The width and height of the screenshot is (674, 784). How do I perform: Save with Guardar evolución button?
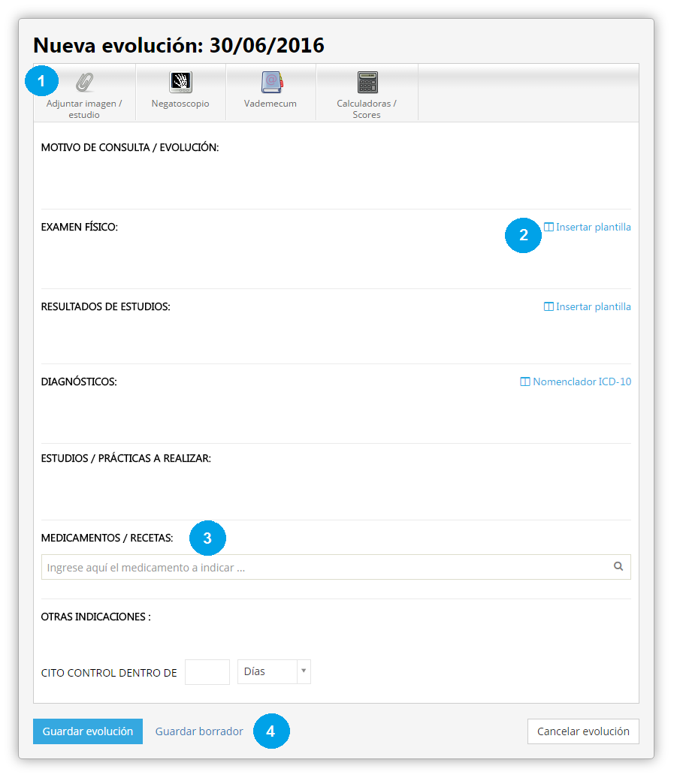tap(88, 731)
